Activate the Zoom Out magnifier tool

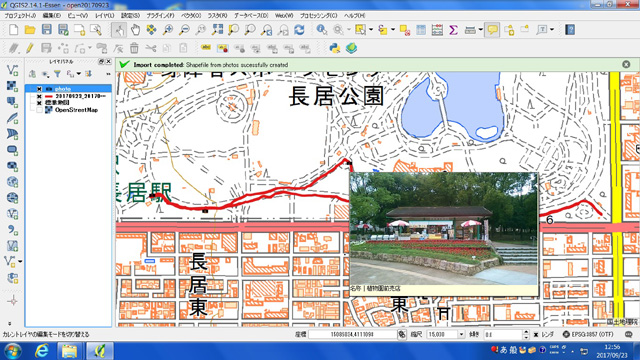[x=184, y=30]
